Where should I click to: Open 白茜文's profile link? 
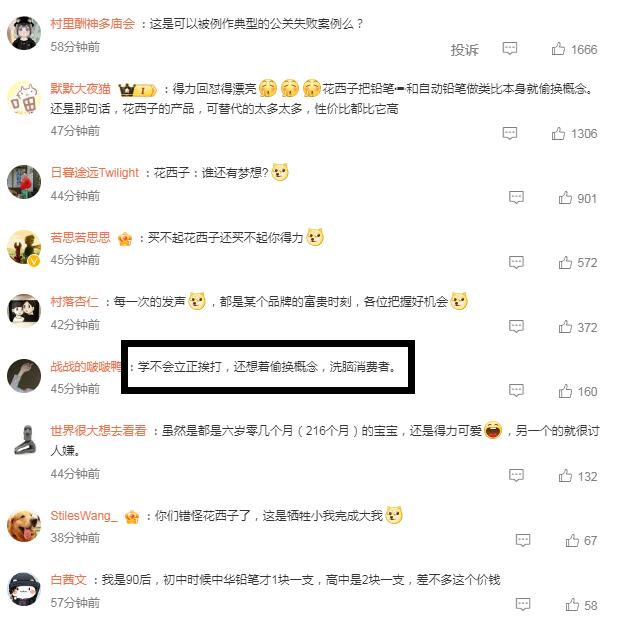pos(68,580)
